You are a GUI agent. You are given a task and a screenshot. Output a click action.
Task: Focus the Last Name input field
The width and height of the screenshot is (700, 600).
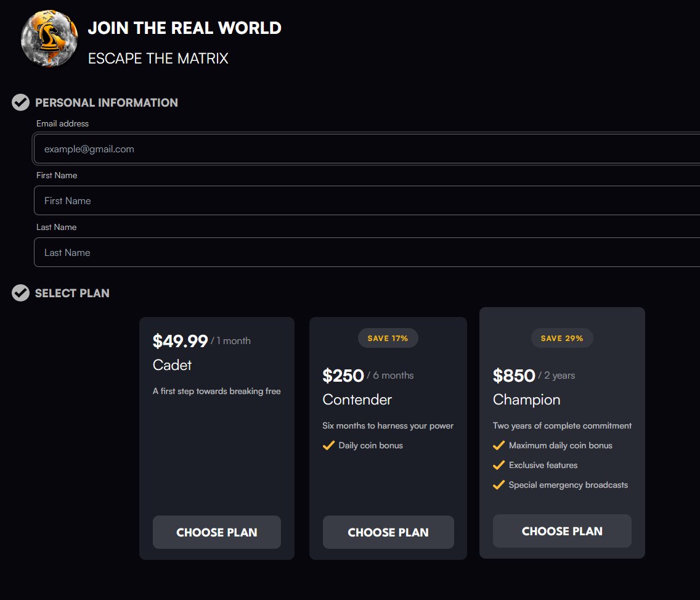[367, 252]
